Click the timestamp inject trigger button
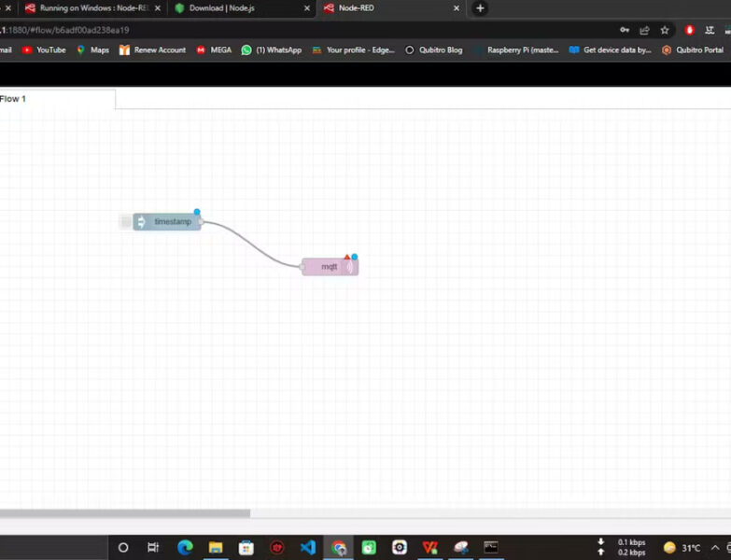Screen dimensions: 731x560 [125, 221]
